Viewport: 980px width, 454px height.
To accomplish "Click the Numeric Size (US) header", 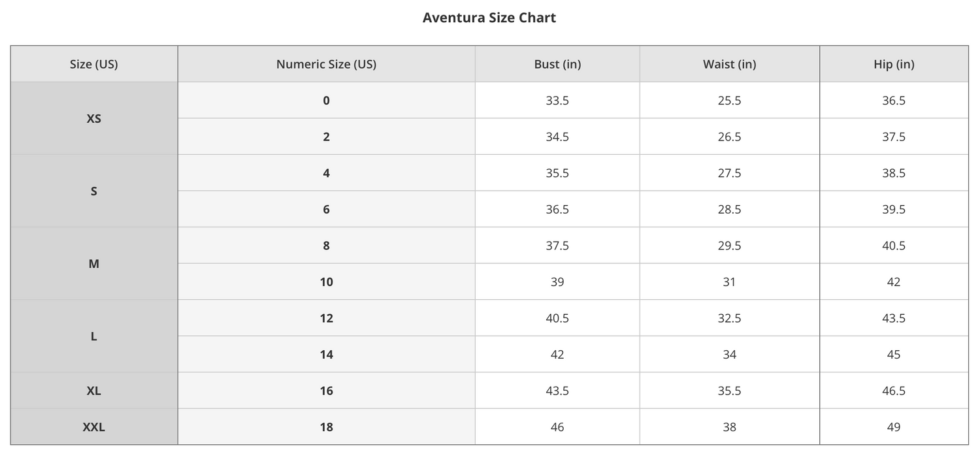I will (x=326, y=64).
